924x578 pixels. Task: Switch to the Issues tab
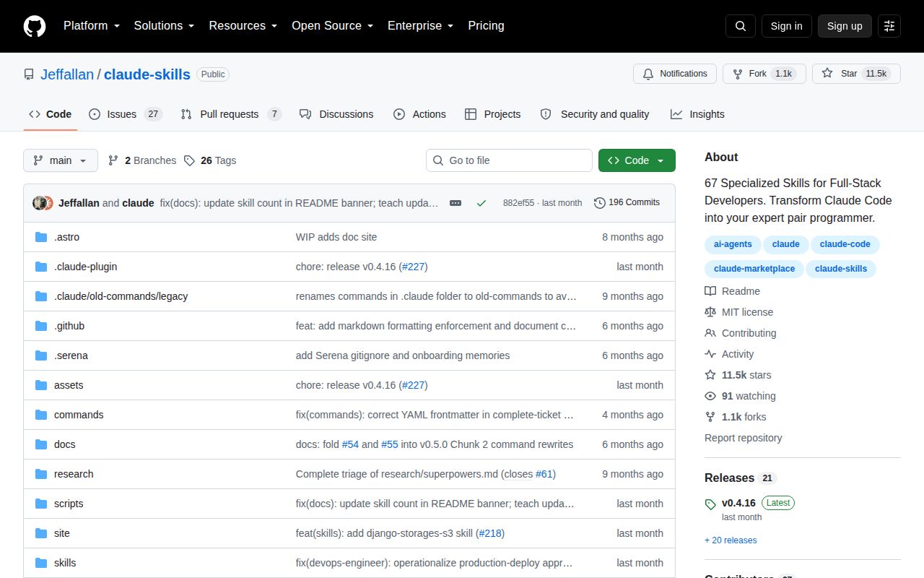tap(125, 114)
